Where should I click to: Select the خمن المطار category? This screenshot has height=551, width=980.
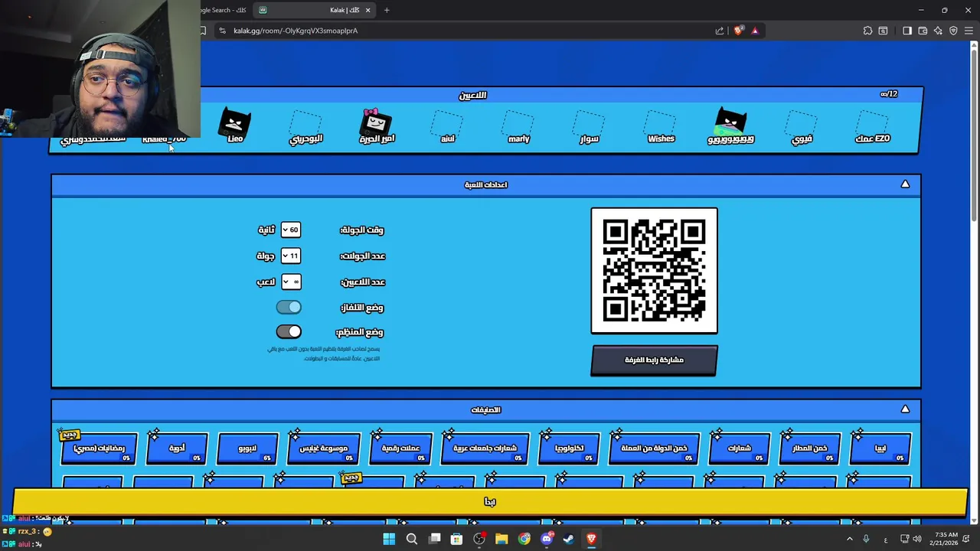(x=810, y=448)
